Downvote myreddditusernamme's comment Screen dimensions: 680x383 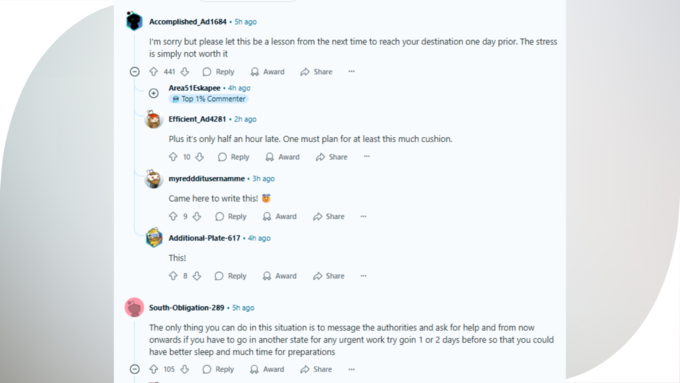coord(197,216)
